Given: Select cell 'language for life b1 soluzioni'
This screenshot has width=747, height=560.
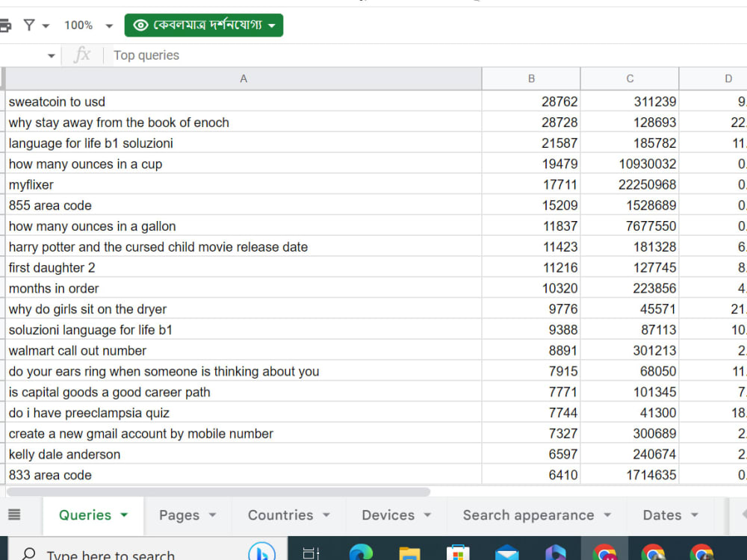Looking at the screenshot, I should pos(244,143).
